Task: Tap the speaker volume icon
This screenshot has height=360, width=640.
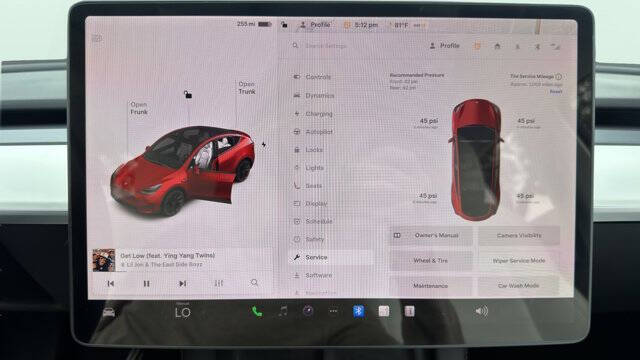Action: [x=482, y=311]
